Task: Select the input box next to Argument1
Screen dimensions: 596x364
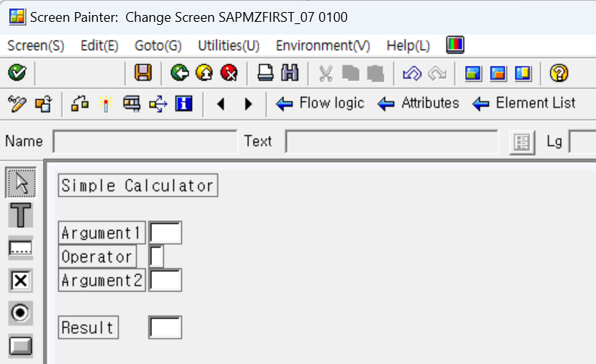Action: (x=166, y=232)
